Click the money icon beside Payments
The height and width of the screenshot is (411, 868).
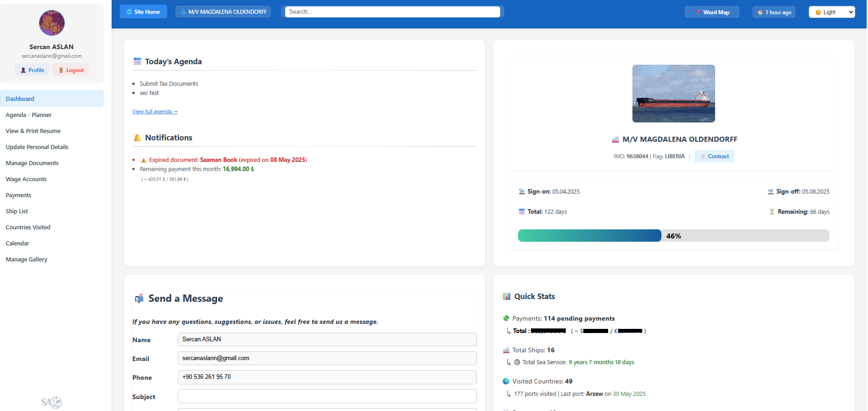click(506, 318)
